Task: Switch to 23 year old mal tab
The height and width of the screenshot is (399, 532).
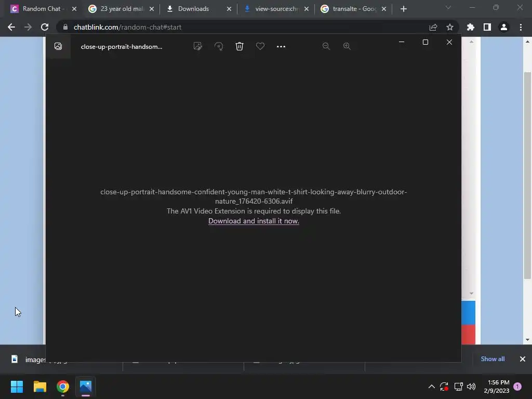Action: (121, 9)
